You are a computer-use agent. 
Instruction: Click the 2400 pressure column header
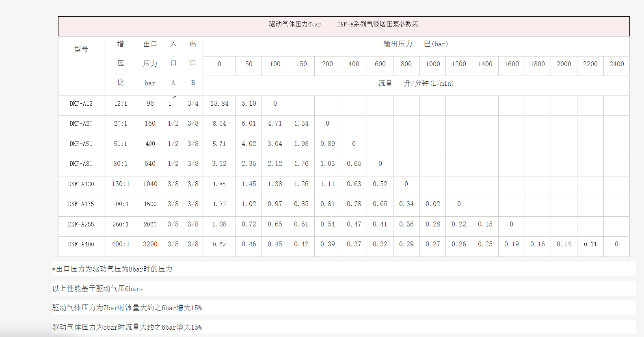(x=616, y=64)
